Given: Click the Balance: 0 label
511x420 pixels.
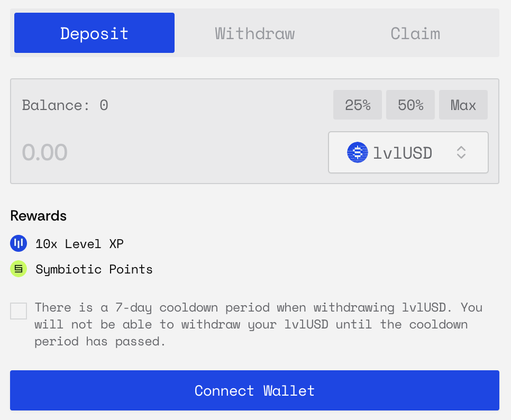Looking at the screenshot, I should coord(65,105).
